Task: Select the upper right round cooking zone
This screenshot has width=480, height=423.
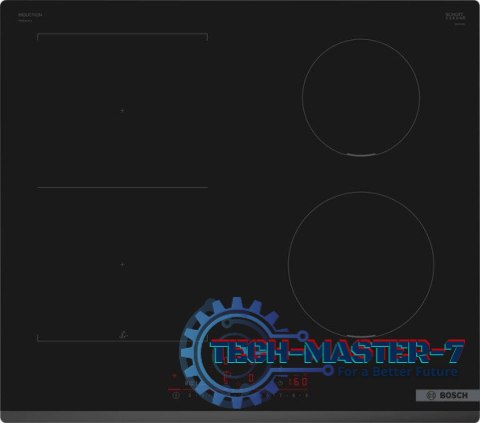Action: click(x=361, y=97)
